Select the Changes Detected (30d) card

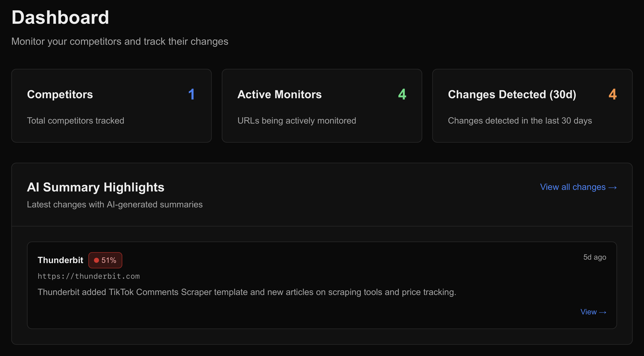pos(532,106)
